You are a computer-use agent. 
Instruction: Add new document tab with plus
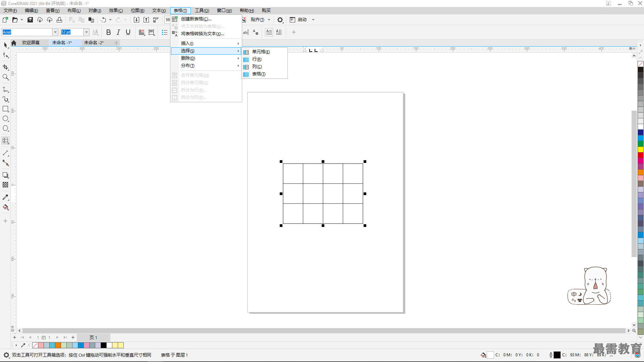click(x=116, y=43)
